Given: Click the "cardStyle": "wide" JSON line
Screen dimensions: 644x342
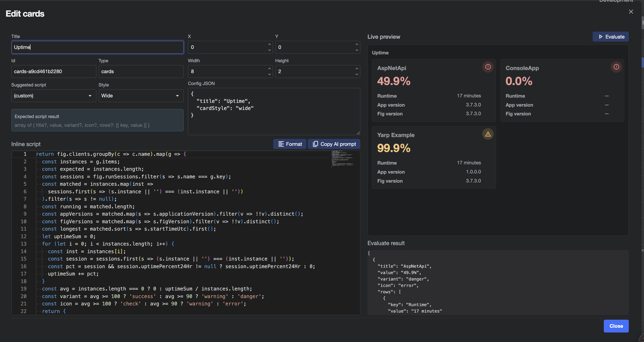Looking at the screenshot, I should [225, 108].
